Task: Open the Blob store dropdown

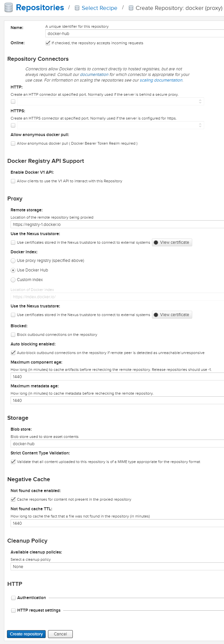Action: click(117, 444)
